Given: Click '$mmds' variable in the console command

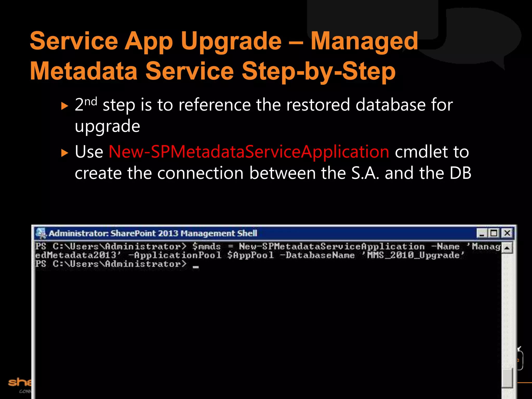Looking at the screenshot, I should (207, 246).
